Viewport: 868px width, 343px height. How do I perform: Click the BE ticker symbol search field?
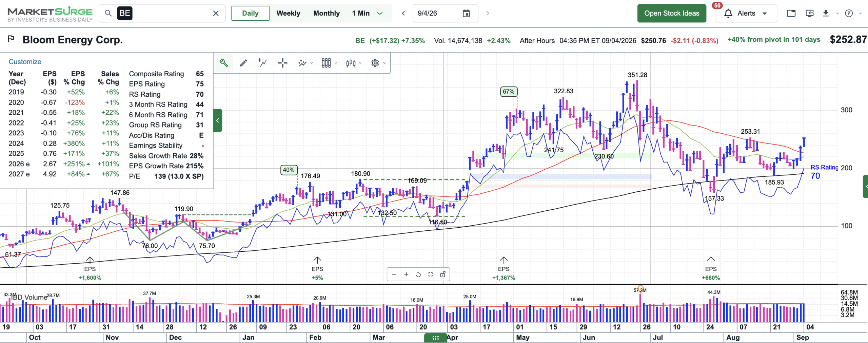(162, 13)
